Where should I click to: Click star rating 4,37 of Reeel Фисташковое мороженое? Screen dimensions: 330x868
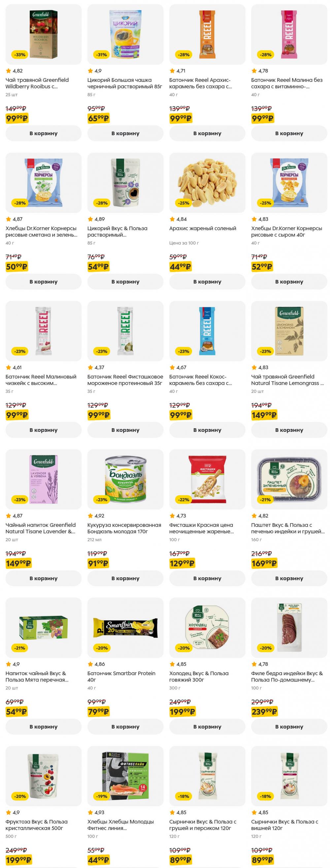tap(96, 367)
